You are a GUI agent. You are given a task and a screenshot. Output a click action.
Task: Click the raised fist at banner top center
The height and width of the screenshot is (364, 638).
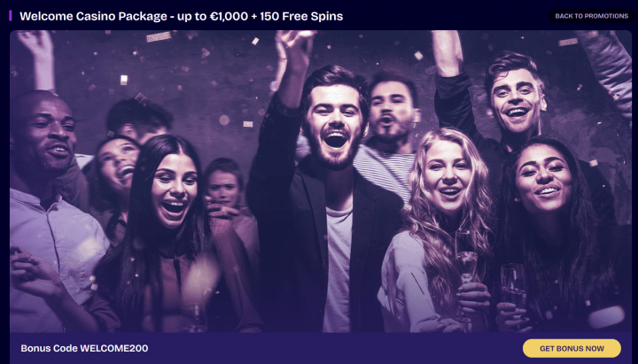pyautogui.click(x=295, y=47)
